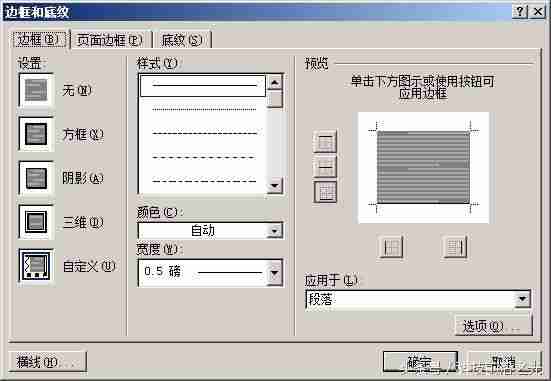Switch to the 页面边框 tab
Viewport: 551px width, 381px height.
(110, 40)
